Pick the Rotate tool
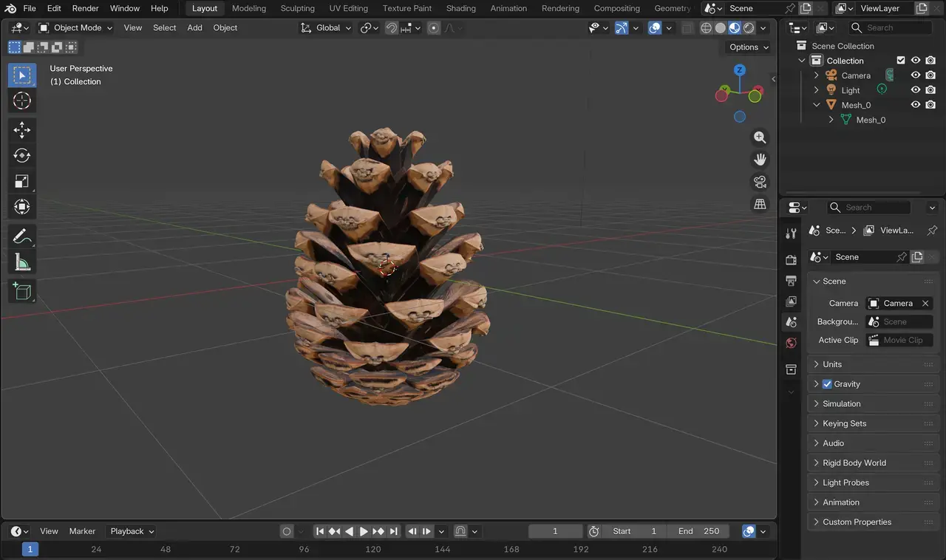The image size is (946, 560). 21,156
